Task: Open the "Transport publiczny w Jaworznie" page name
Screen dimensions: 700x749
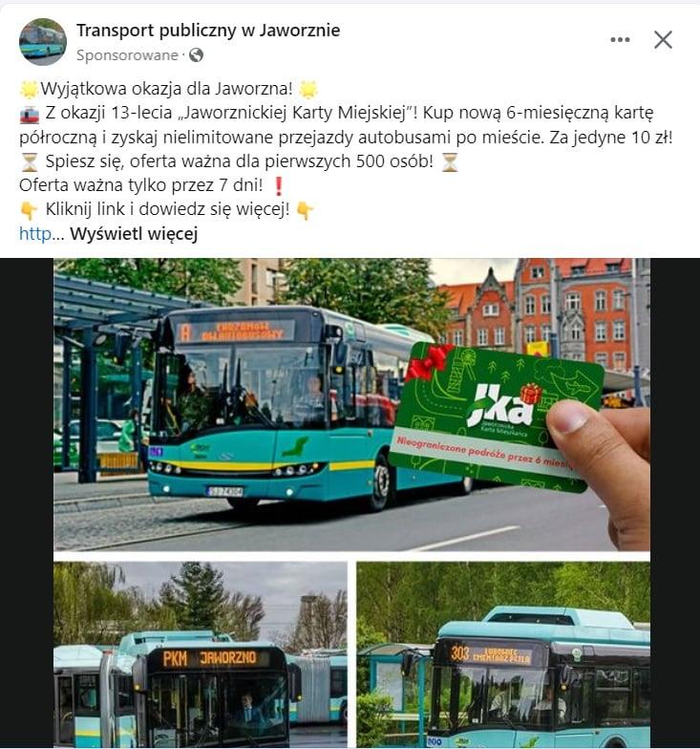Action: [208, 31]
